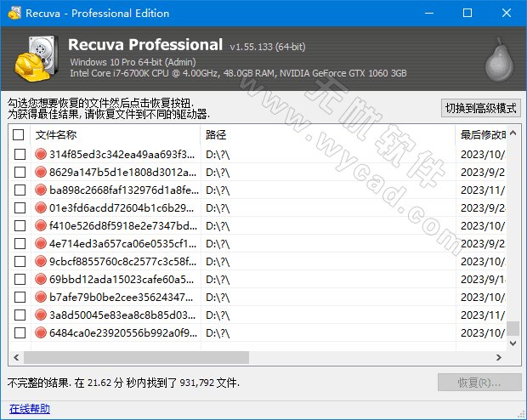The height and width of the screenshot is (420, 527).
Task: Select file name f410e526d8f5918e2e7347bd...
Action: (123, 225)
